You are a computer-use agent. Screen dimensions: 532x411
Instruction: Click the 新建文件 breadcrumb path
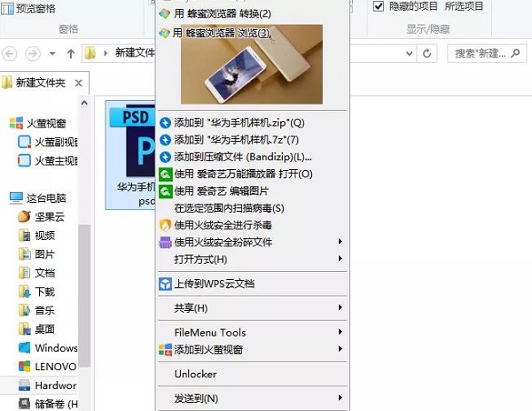tap(135, 53)
